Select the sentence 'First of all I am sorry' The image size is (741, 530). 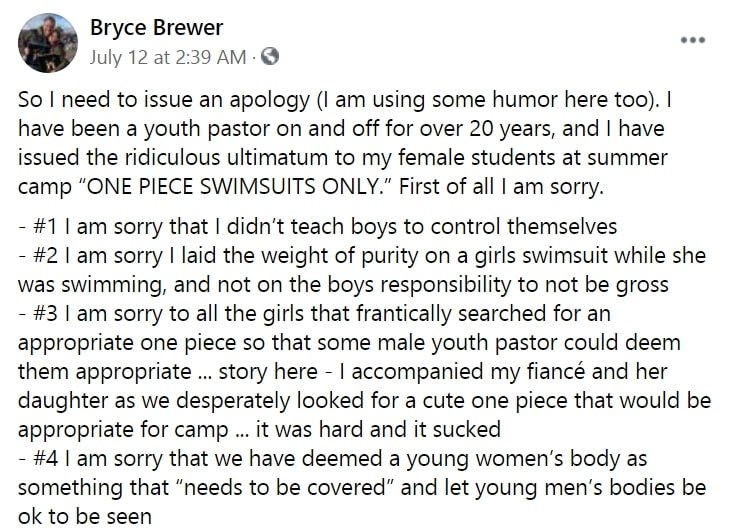tap(501, 187)
